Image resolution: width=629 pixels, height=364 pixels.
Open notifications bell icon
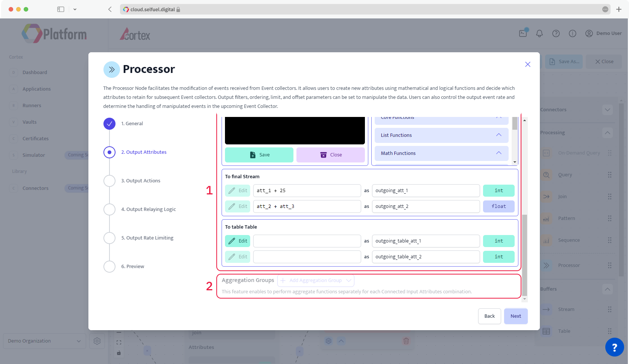click(539, 33)
